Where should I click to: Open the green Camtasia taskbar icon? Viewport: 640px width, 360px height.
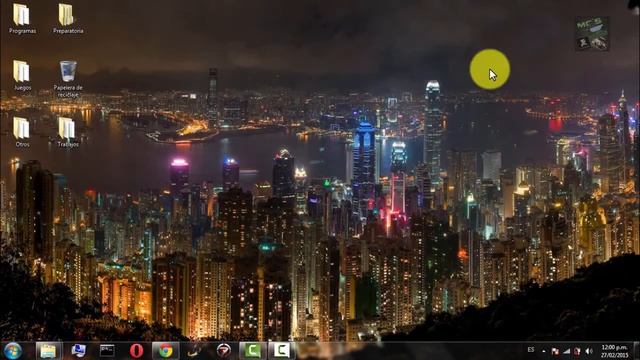(x=253, y=351)
